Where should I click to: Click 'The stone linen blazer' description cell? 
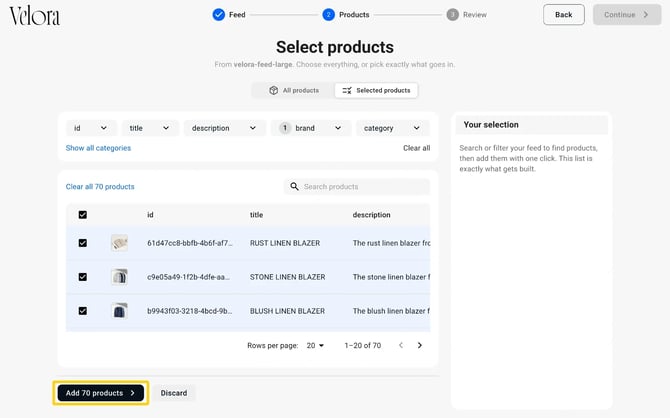(x=391, y=277)
